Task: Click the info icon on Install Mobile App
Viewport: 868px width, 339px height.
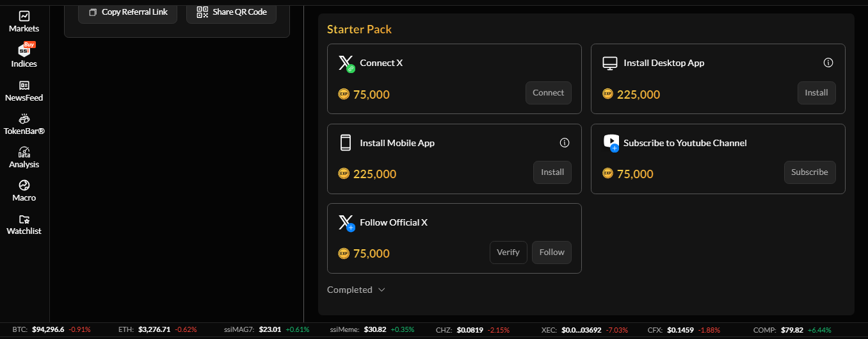Action: [565, 143]
